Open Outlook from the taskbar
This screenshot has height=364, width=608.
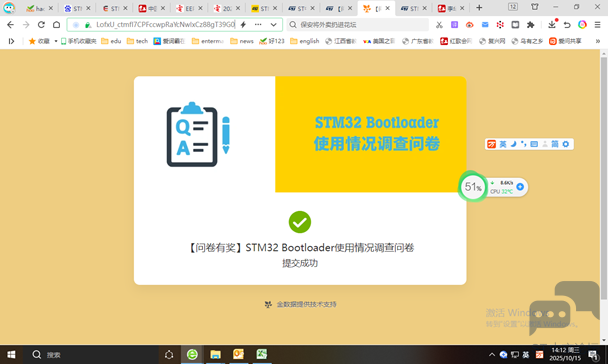coord(238,355)
